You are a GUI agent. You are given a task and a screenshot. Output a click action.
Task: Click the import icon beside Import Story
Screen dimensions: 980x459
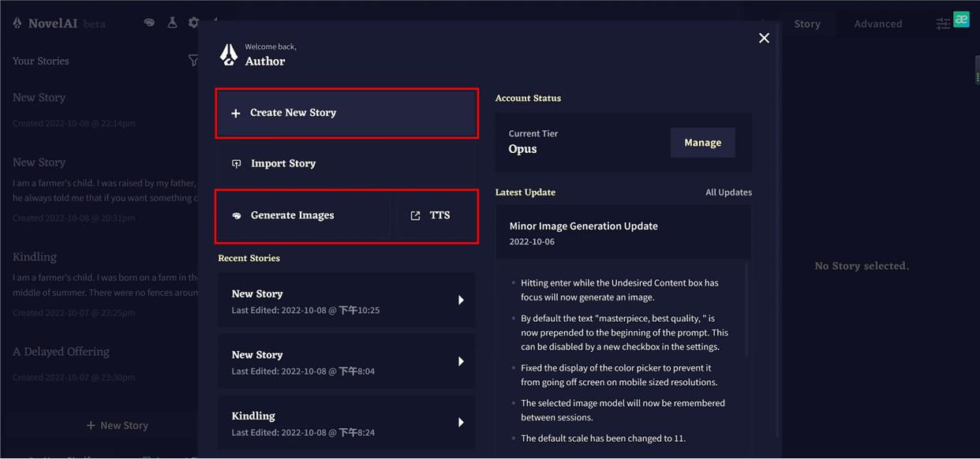pos(236,164)
